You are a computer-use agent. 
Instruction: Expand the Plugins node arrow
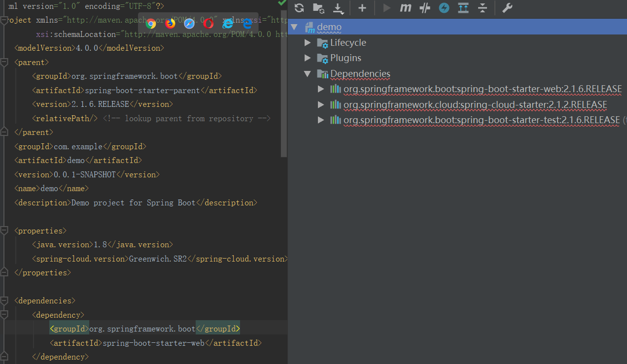coord(308,58)
